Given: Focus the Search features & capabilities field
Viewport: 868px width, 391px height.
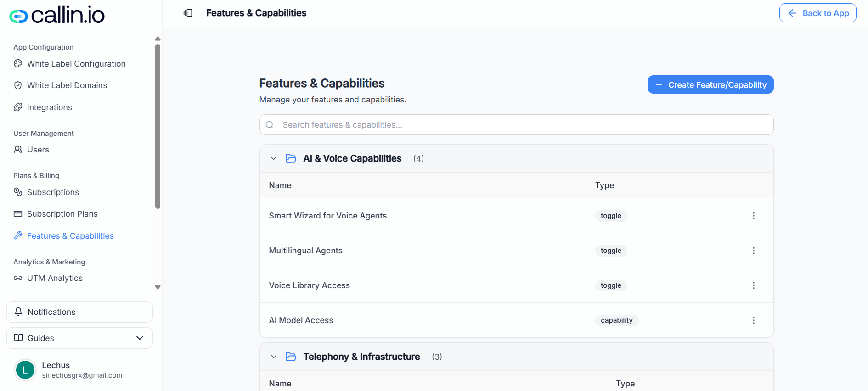Looking at the screenshot, I should [x=516, y=125].
